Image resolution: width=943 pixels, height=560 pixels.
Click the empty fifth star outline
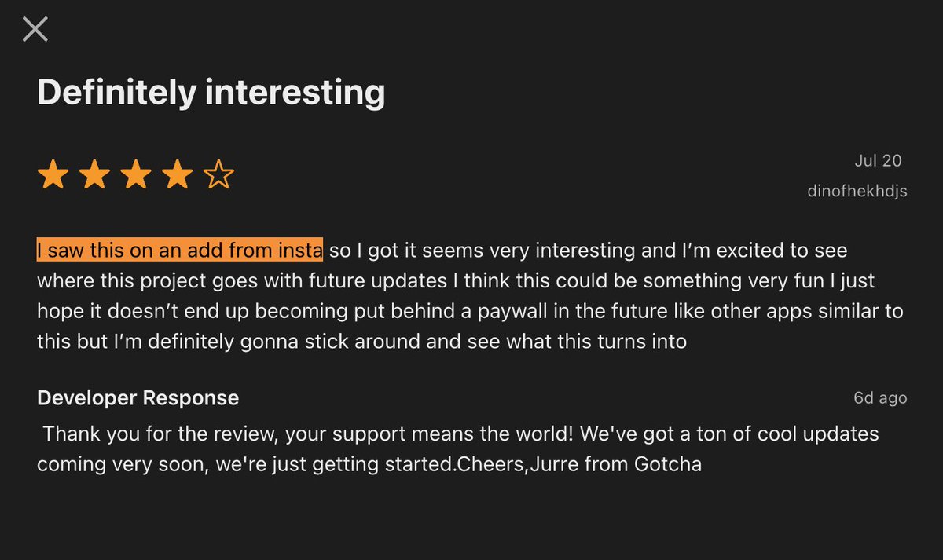click(219, 174)
